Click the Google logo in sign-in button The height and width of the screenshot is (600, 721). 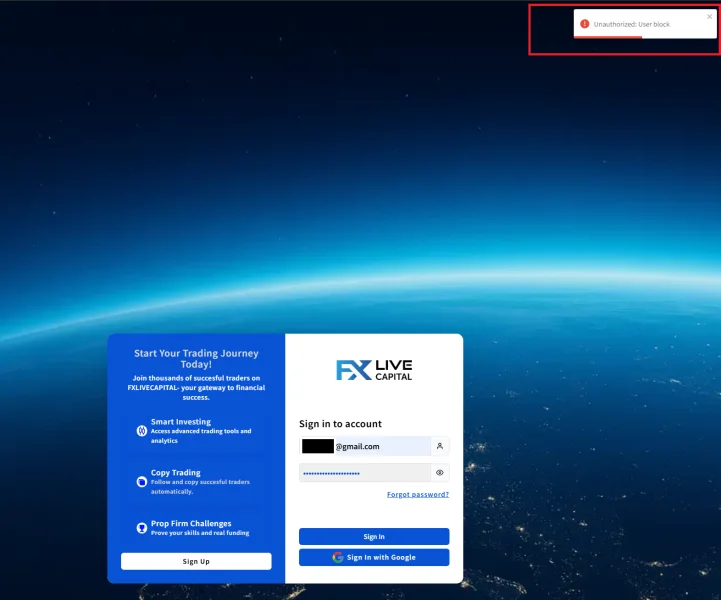click(338, 557)
